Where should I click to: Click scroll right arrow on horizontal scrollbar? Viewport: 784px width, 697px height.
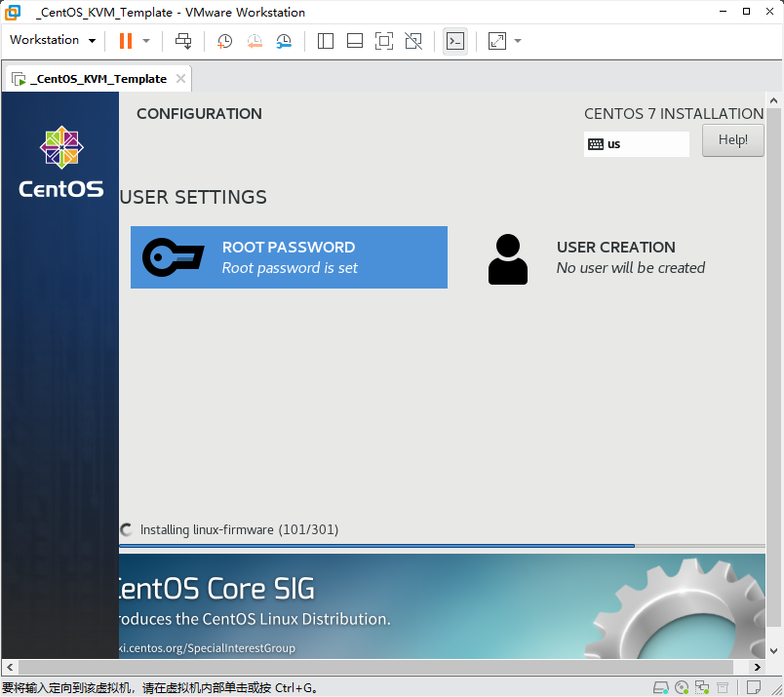click(x=757, y=667)
